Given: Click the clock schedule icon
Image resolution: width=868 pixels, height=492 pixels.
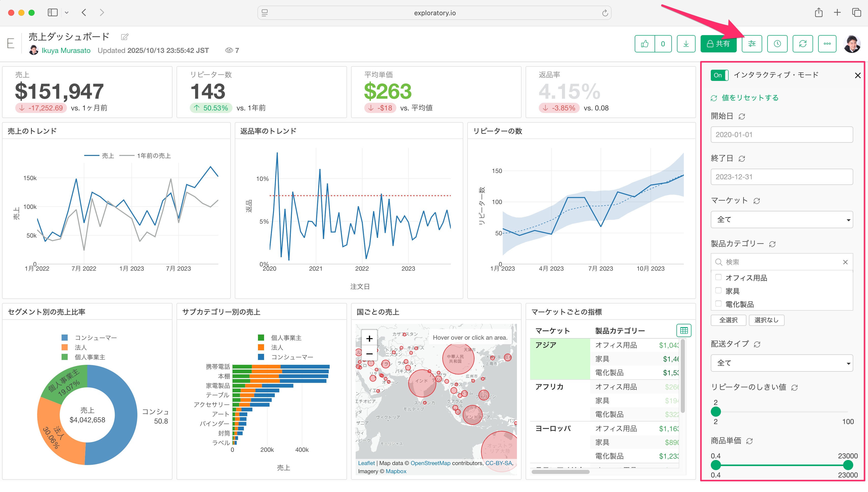Looking at the screenshot, I should [777, 44].
